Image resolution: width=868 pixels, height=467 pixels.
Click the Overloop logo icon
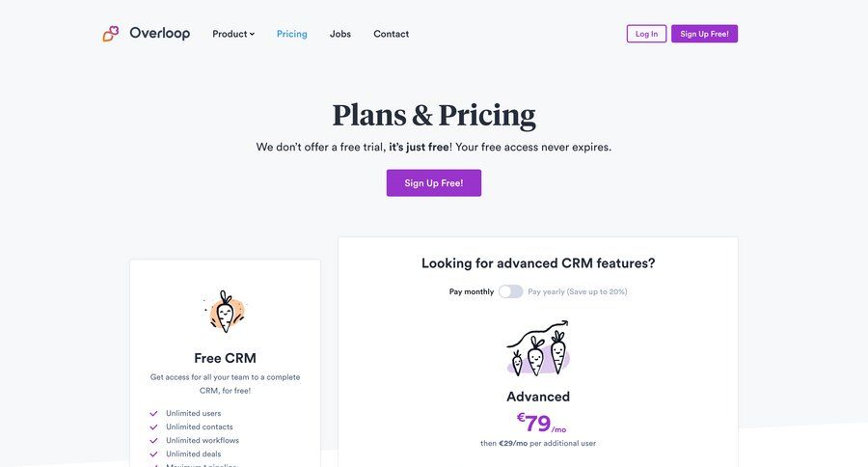tap(111, 34)
